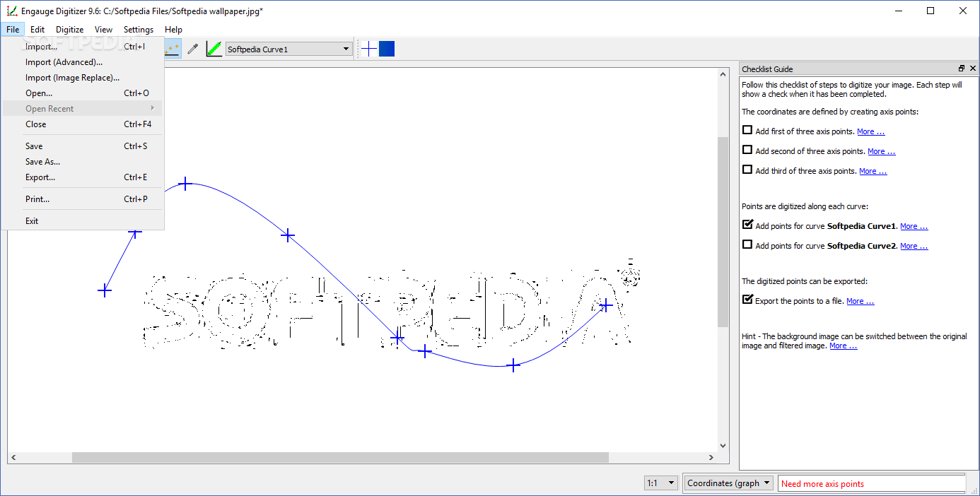Choose Print... from File menu

pyautogui.click(x=83, y=199)
